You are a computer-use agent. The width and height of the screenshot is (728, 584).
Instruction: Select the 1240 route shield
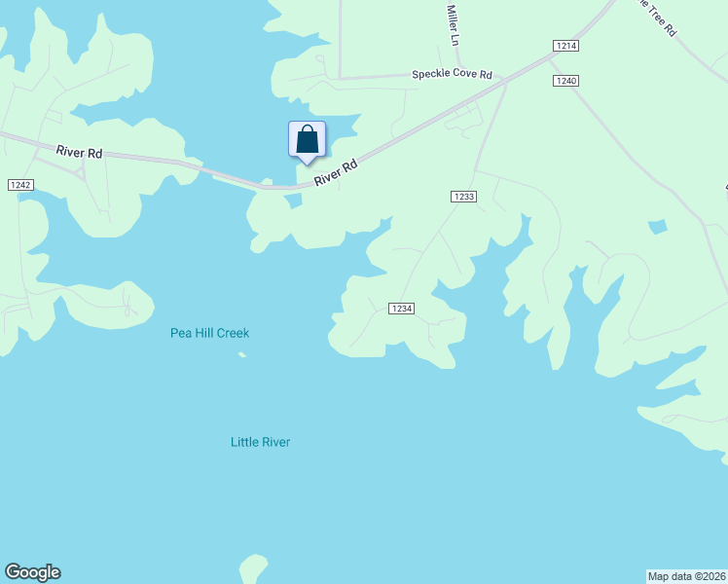[566, 81]
